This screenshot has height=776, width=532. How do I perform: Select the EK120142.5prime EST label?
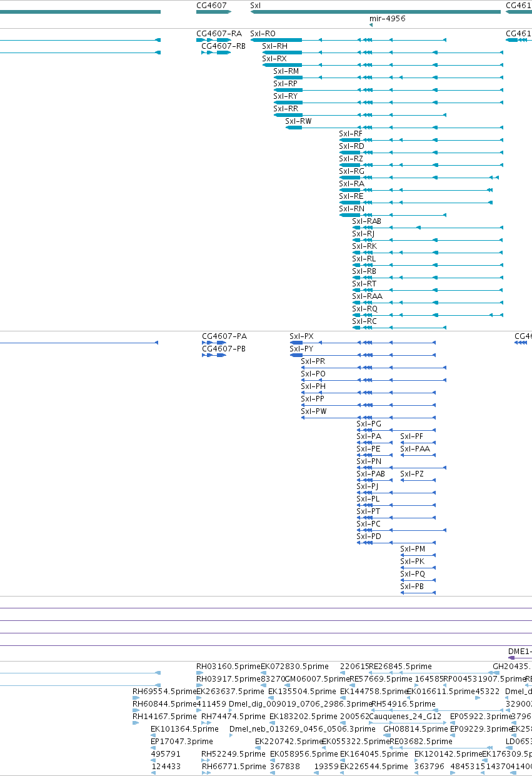[448, 754]
